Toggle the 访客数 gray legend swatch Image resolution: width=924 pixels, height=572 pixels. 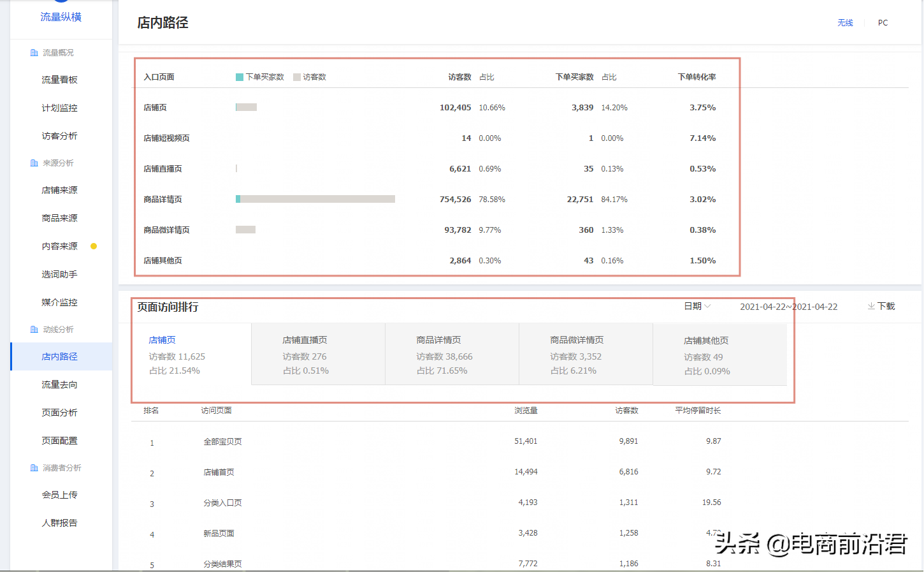tap(297, 77)
